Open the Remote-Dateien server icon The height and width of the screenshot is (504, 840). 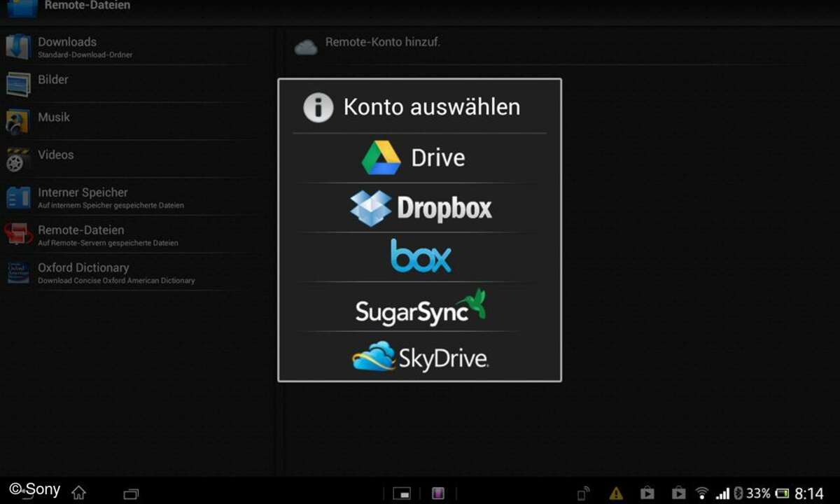coord(18,234)
